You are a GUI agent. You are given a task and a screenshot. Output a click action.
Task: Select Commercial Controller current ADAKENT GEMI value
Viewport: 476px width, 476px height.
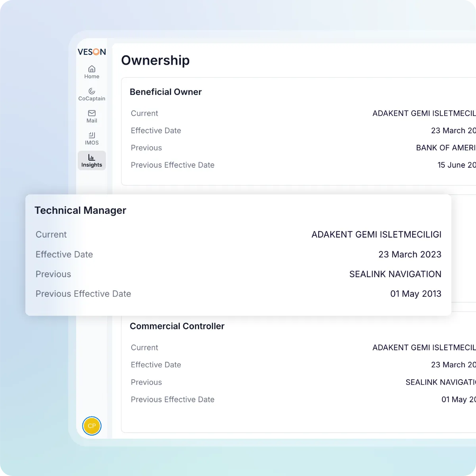[x=424, y=347]
